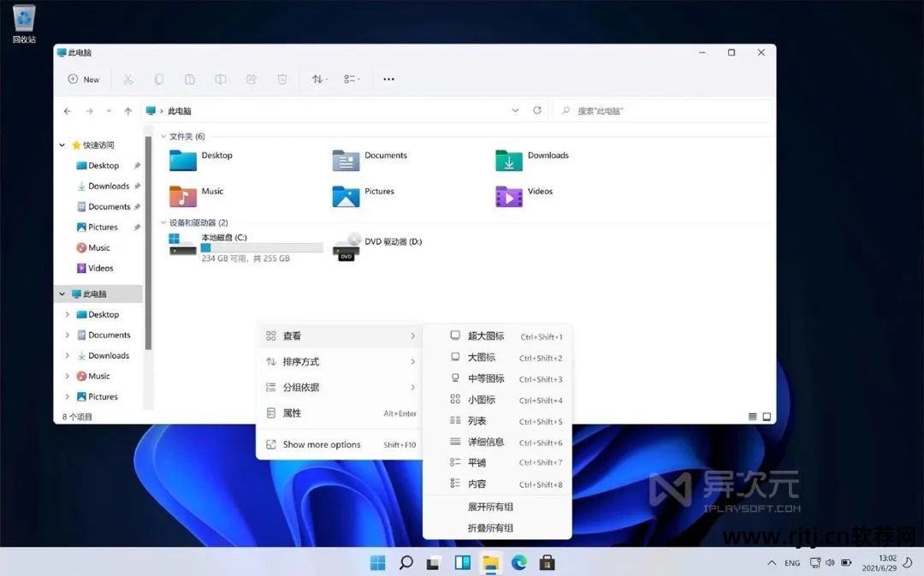924x576 pixels.
Task: Click the Sort icon in toolbar
Action: [319, 80]
